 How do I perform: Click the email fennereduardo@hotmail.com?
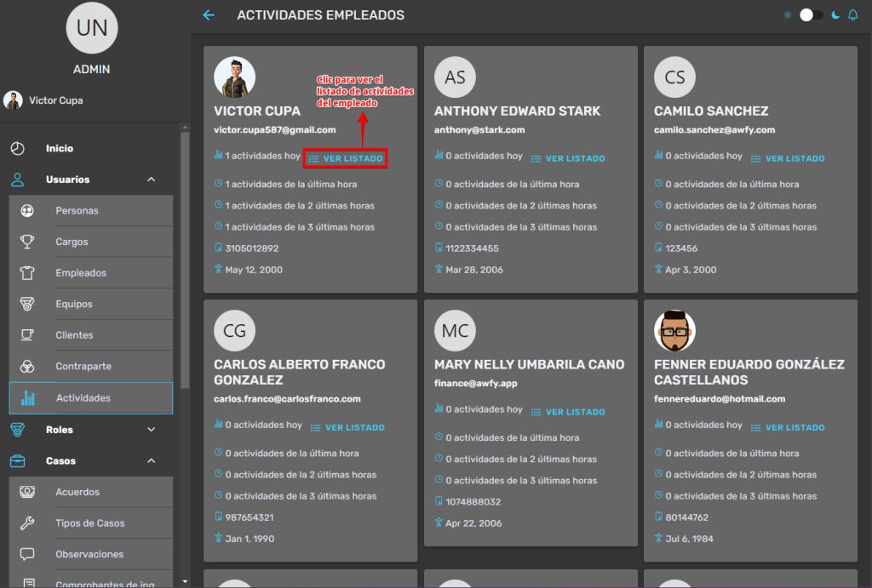pos(720,398)
